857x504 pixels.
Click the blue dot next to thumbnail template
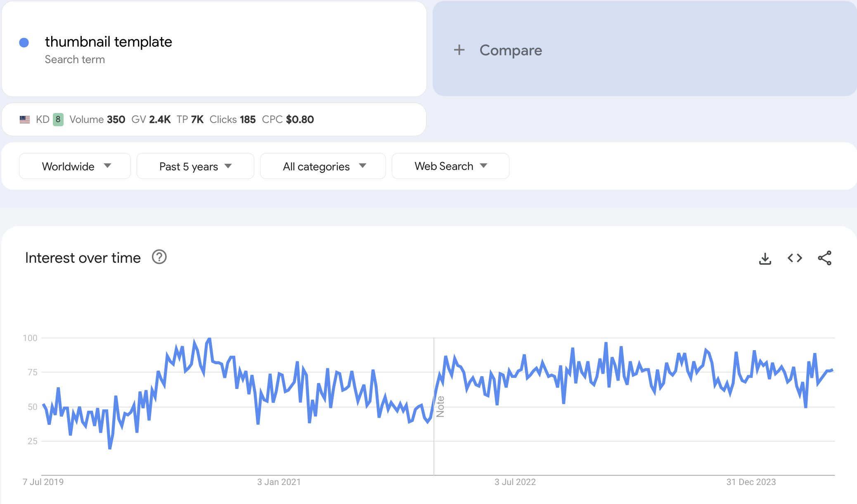tap(24, 42)
